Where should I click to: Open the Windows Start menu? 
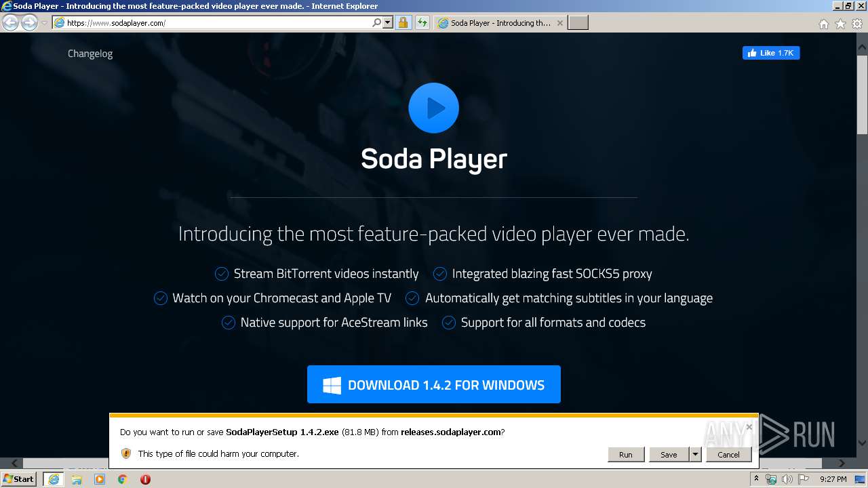(19, 479)
